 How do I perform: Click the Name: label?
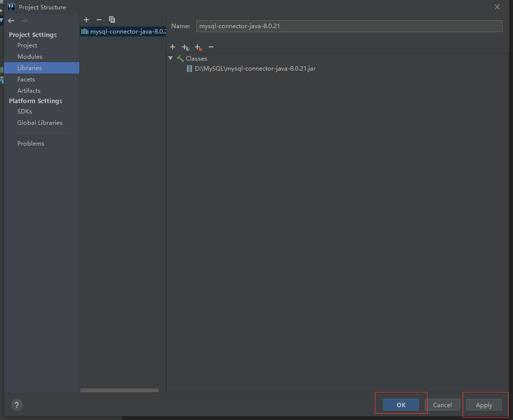tap(181, 26)
